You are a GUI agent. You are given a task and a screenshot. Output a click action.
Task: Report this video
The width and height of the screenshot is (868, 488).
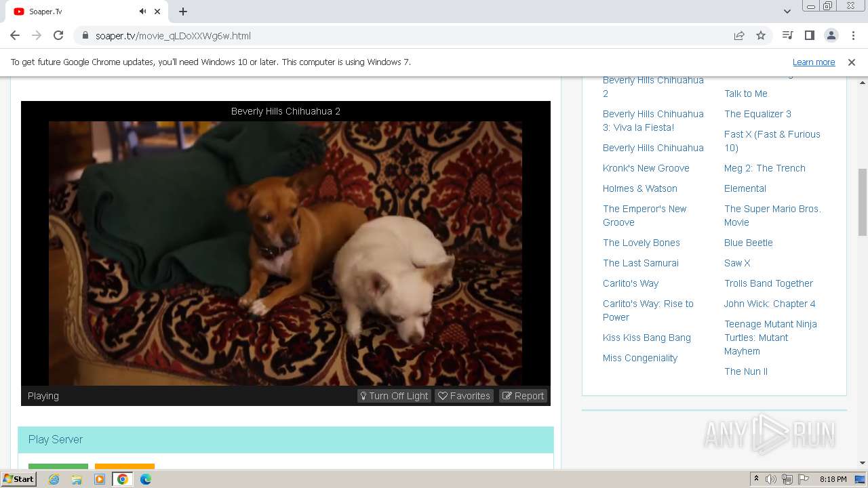click(523, 396)
